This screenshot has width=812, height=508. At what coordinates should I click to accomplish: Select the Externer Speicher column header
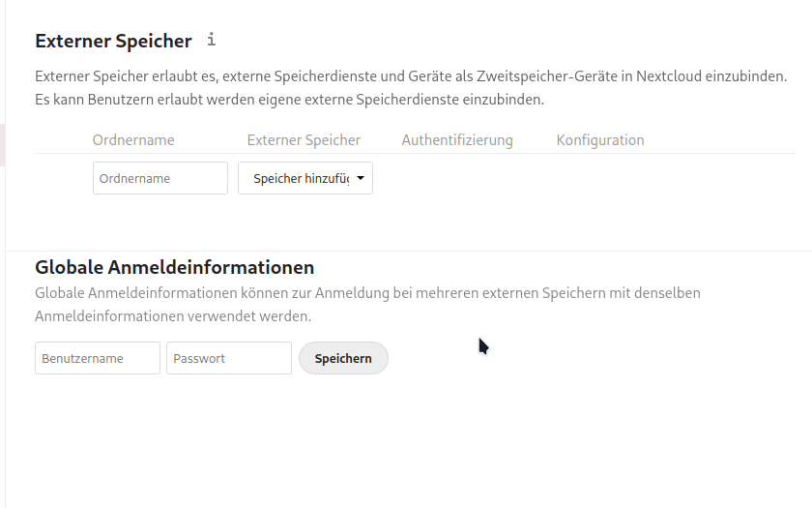pos(304,140)
